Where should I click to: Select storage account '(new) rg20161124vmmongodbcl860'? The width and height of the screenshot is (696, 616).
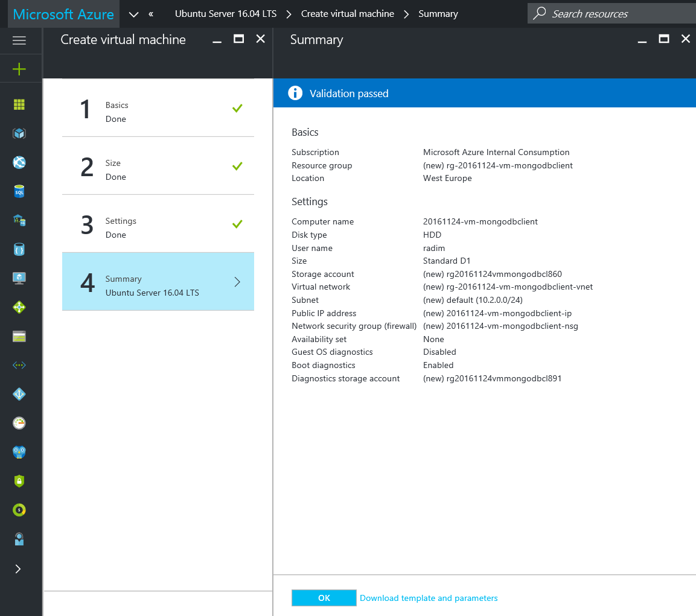[x=493, y=274]
